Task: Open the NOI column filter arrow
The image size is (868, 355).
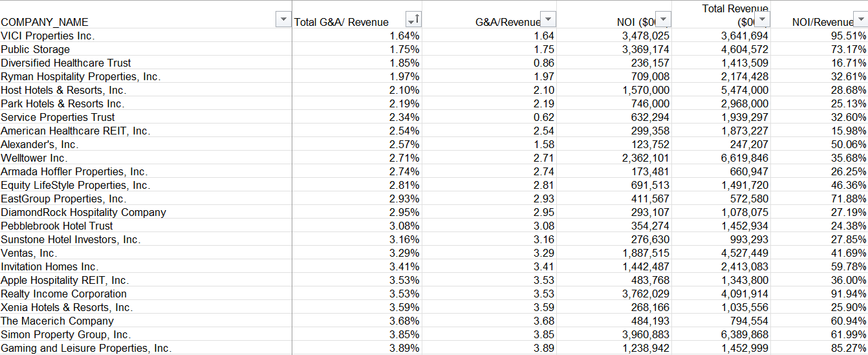Action: pos(663,20)
